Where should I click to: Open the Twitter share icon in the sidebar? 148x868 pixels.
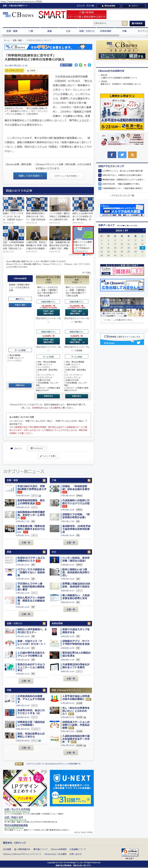tap(122, 155)
